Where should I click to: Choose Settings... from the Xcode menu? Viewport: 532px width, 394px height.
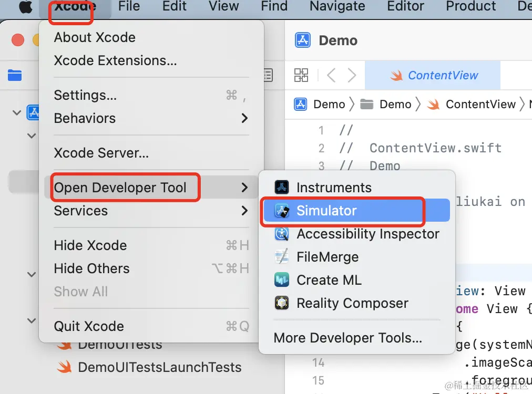(151, 95)
